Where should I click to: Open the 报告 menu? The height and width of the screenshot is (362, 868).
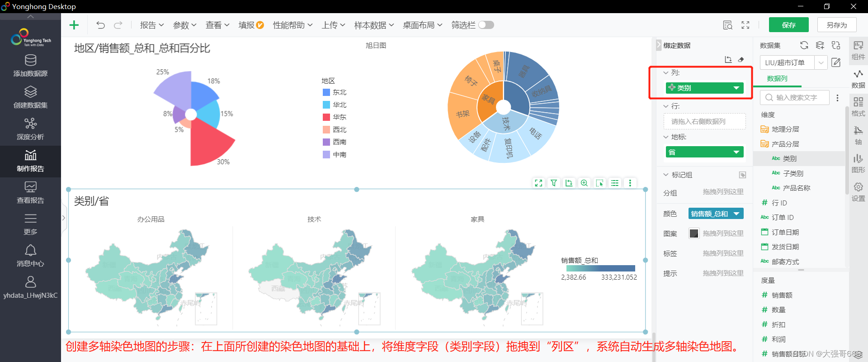151,25
